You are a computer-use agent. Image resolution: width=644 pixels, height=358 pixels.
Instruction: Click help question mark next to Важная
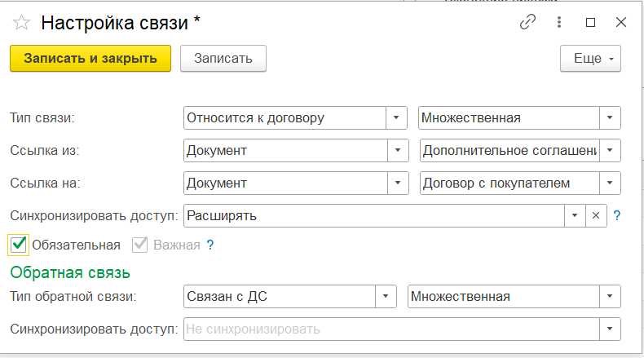tap(210, 245)
